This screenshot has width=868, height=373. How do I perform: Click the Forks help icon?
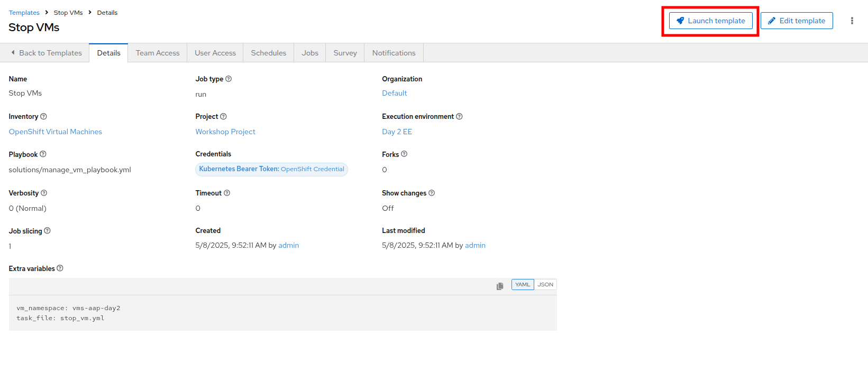point(404,154)
